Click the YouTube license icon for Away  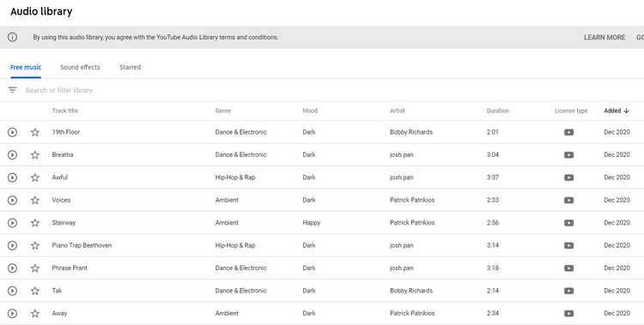568,313
